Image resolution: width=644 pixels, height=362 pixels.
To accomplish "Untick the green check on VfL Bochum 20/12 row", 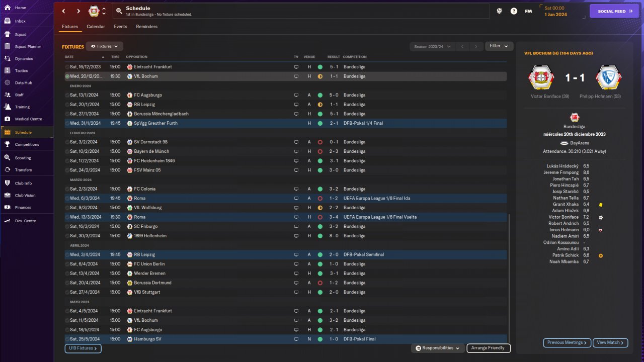I will 67,76.
